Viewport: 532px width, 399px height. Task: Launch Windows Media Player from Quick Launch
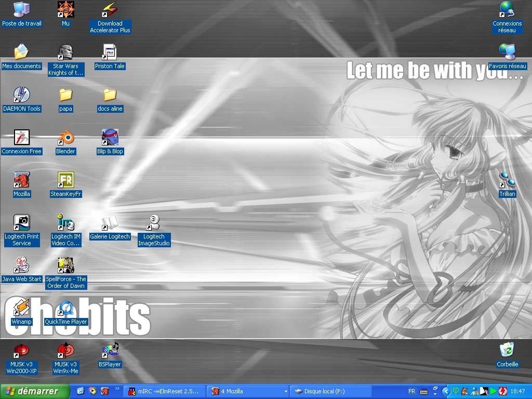click(x=92, y=391)
